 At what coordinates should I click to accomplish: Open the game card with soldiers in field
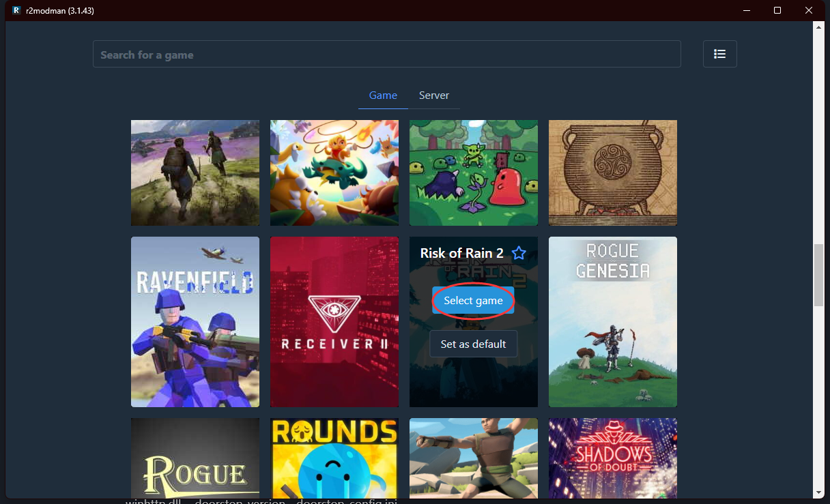(x=195, y=173)
